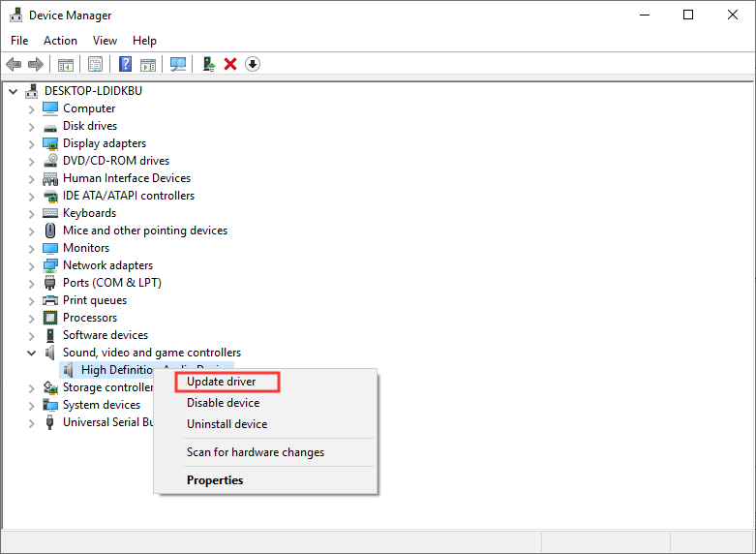
Task: Click the Disable device down-arrow toolbar icon
Action: pyautogui.click(x=252, y=64)
